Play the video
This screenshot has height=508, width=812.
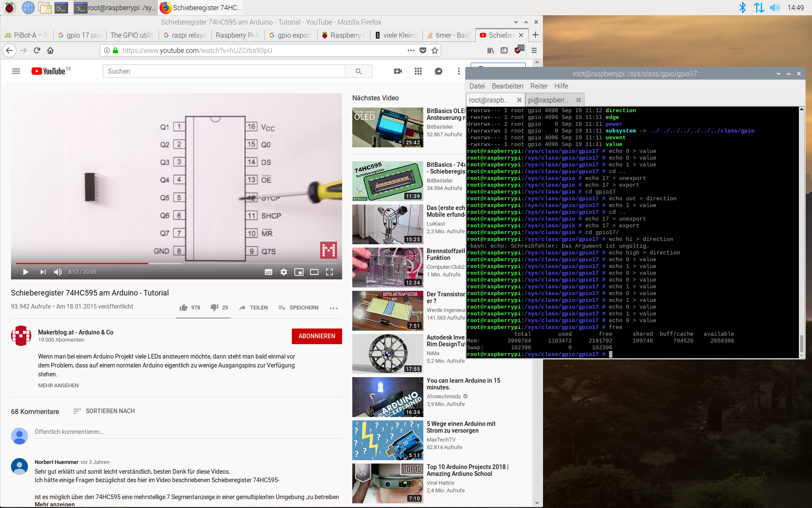click(25, 272)
